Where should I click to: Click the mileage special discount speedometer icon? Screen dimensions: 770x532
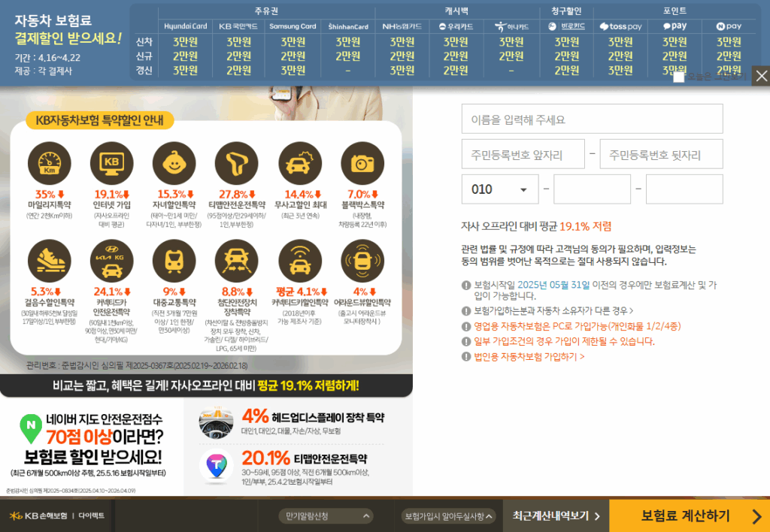tap(49, 163)
